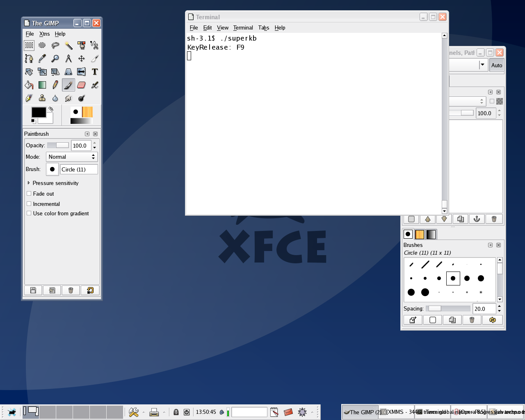The height and width of the screenshot is (420, 525).
Task: Switch to The GIMP taskbar button
Action: pyautogui.click(x=360, y=412)
